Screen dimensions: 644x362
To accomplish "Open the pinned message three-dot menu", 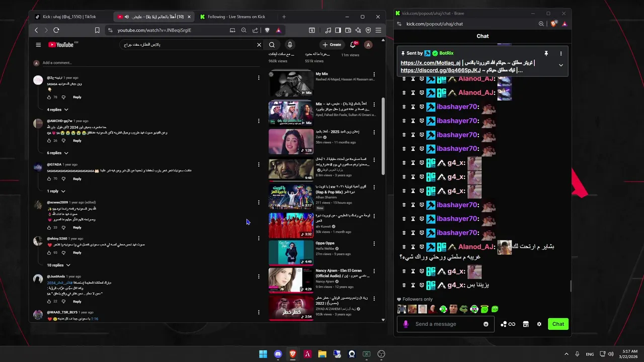I will tap(561, 53).
